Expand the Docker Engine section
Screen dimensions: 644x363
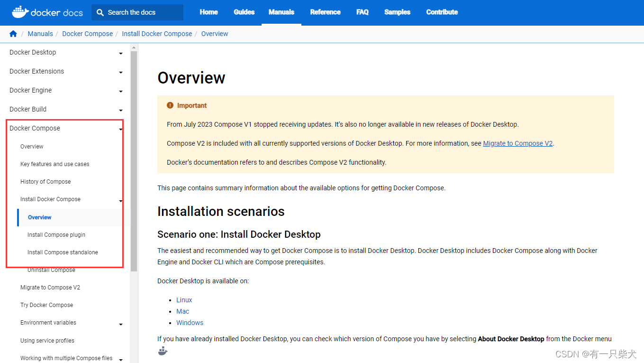click(x=120, y=91)
